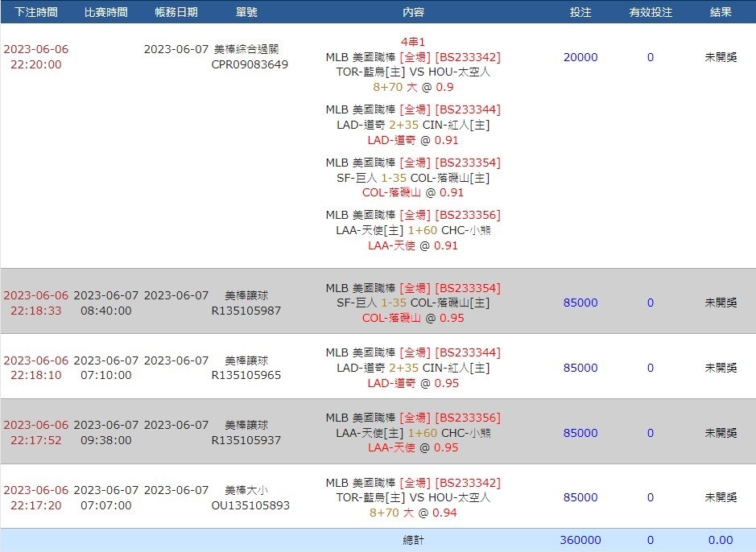The image size is (756, 552).
Task: Click pick LAD-道奇 @ 0.95
Action: [413, 383]
